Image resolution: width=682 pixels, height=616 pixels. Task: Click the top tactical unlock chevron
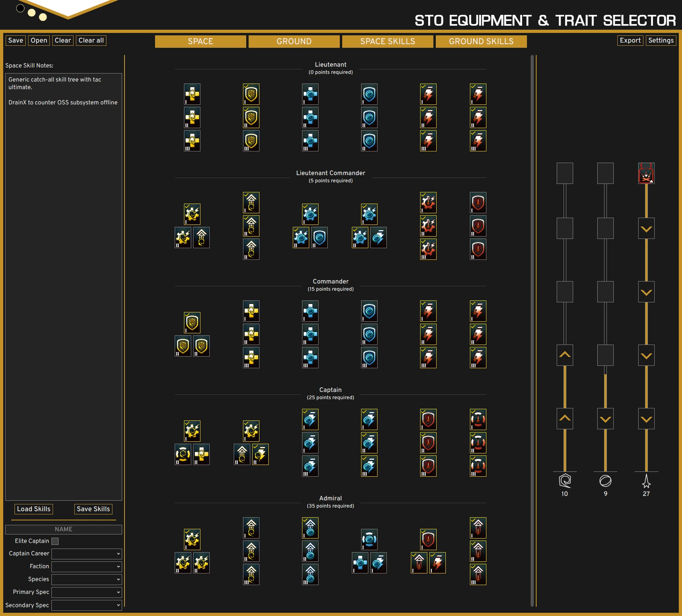pos(646,229)
